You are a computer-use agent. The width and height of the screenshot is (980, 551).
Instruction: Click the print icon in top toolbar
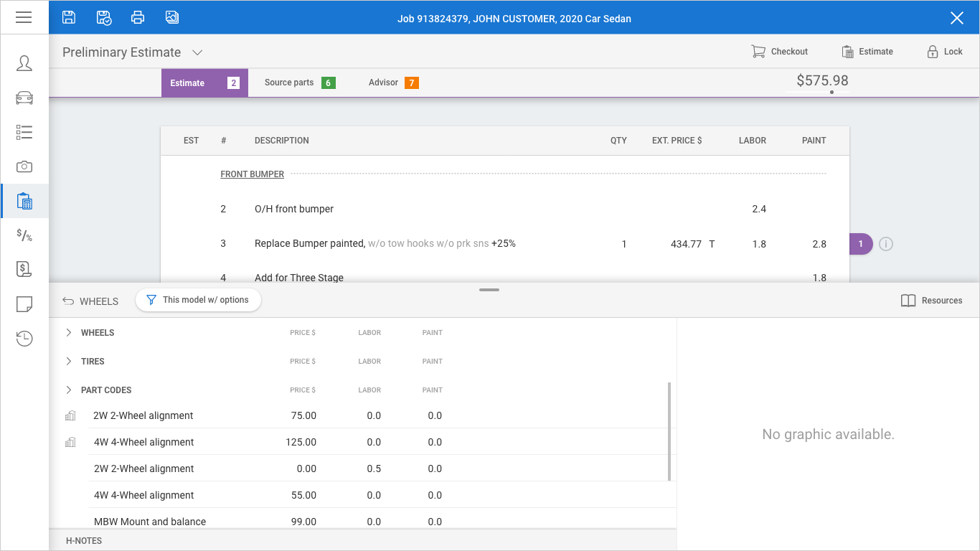point(138,17)
